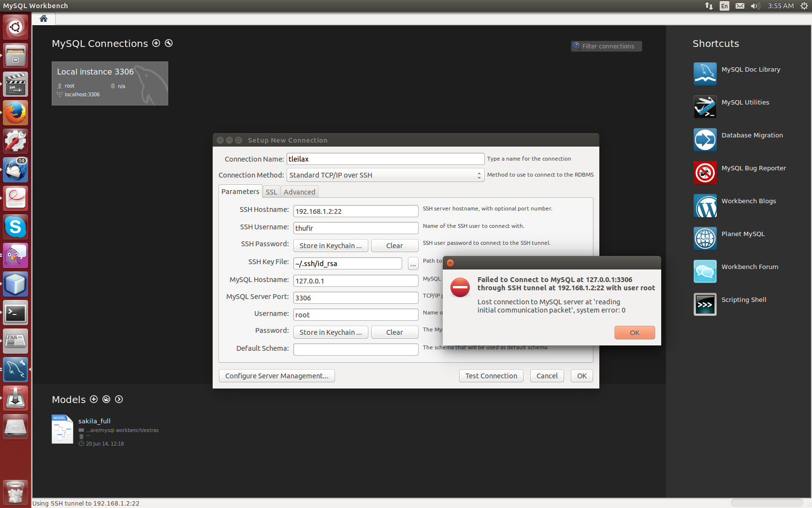Browse for SSH key file with ellipsis button
Image resolution: width=812 pixels, height=508 pixels.
pyautogui.click(x=413, y=264)
